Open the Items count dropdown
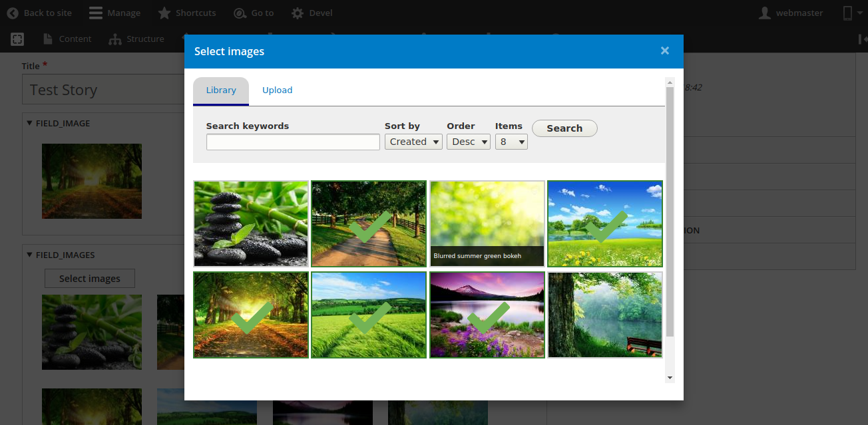The height and width of the screenshot is (425, 868). coord(511,142)
